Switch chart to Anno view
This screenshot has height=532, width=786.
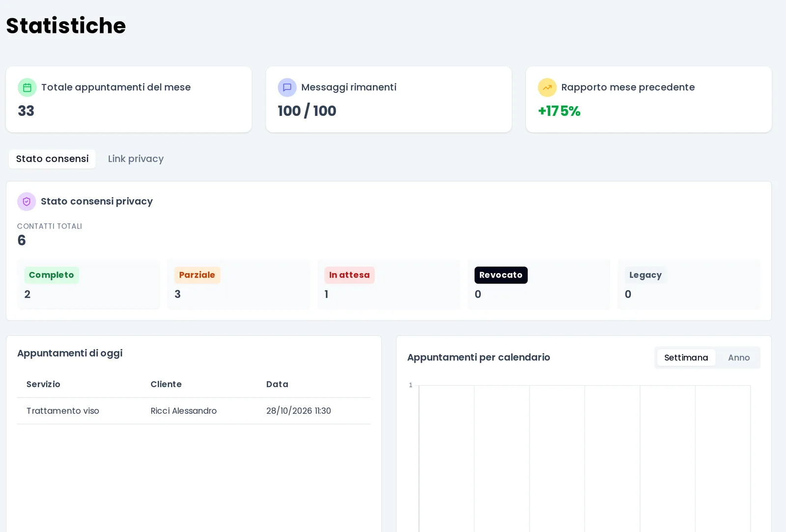click(x=739, y=358)
